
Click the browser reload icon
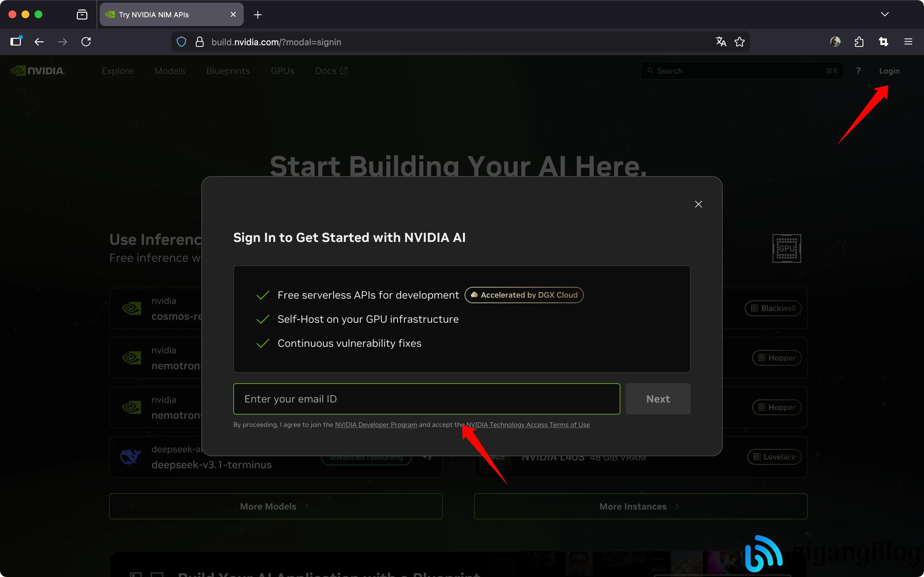pyautogui.click(x=86, y=42)
